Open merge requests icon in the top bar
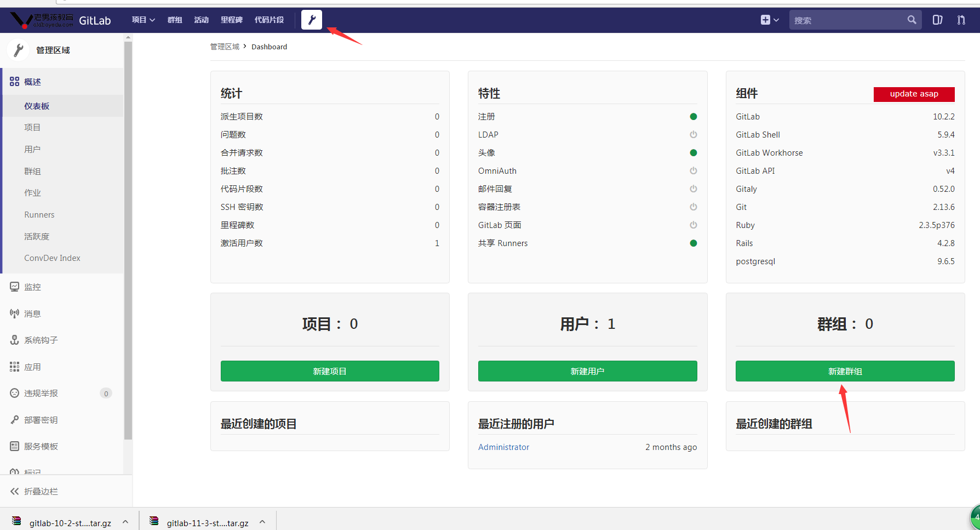The image size is (980, 530). point(961,20)
